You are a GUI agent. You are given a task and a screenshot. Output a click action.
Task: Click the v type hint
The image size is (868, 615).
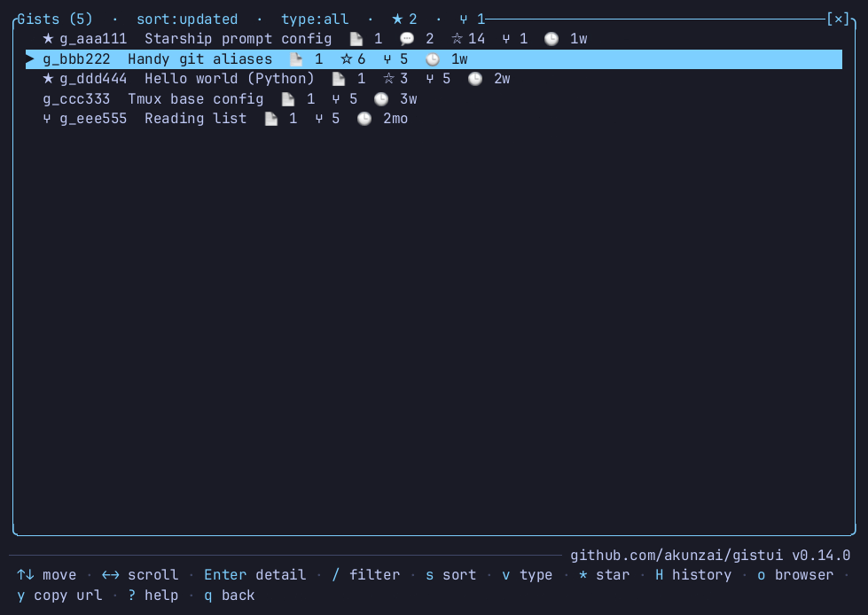pyautogui.click(x=527, y=575)
